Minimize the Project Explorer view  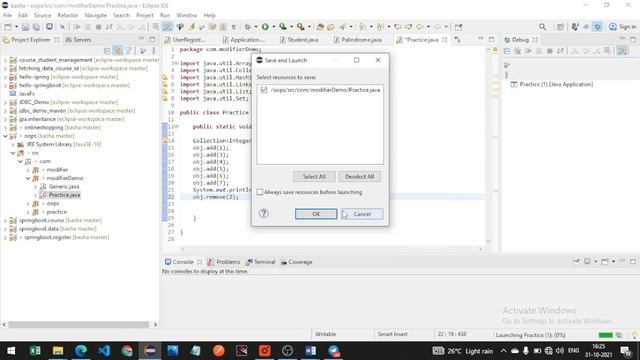(x=141, y=39)
